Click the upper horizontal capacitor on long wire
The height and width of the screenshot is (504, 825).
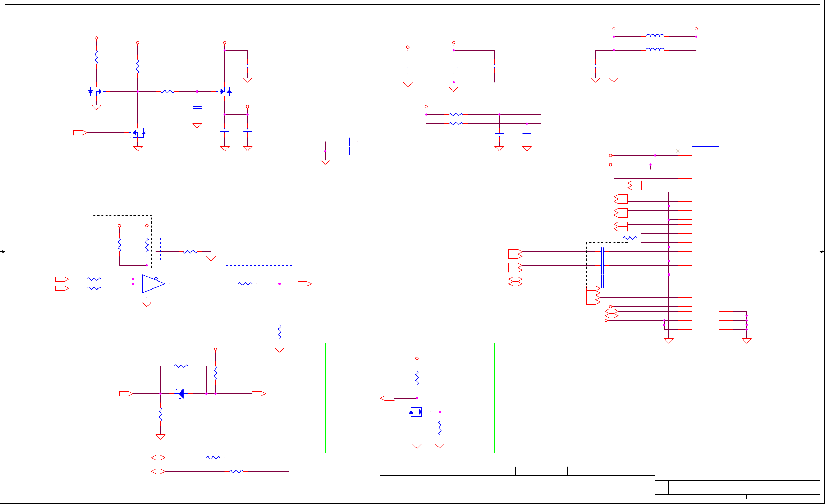350,142
